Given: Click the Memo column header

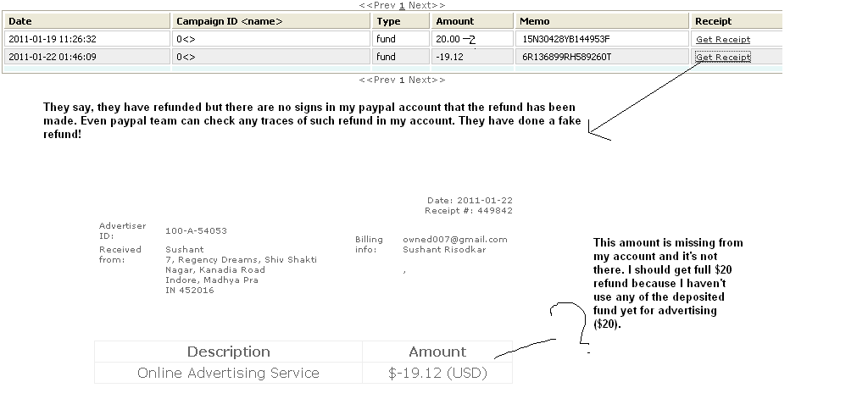Looking at the screenshot, I should click(534, 21).
